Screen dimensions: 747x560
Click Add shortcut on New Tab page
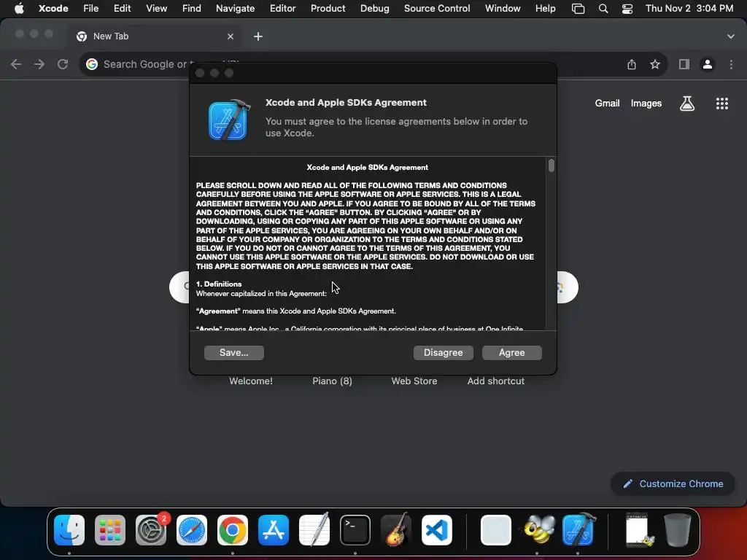point(495,381)
